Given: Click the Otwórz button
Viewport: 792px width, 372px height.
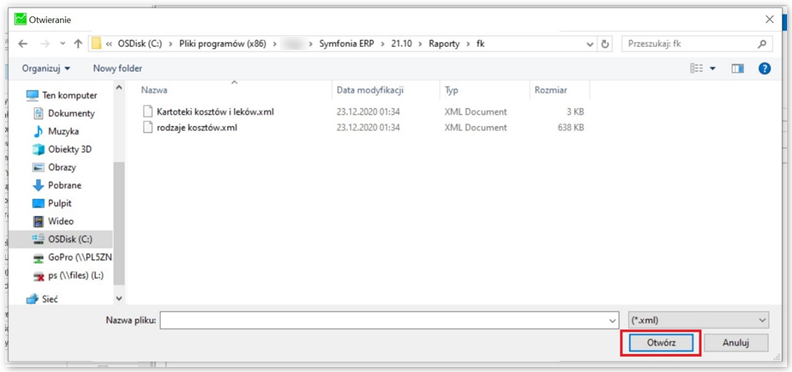Looking at the screenshot, I should (661, 343).
